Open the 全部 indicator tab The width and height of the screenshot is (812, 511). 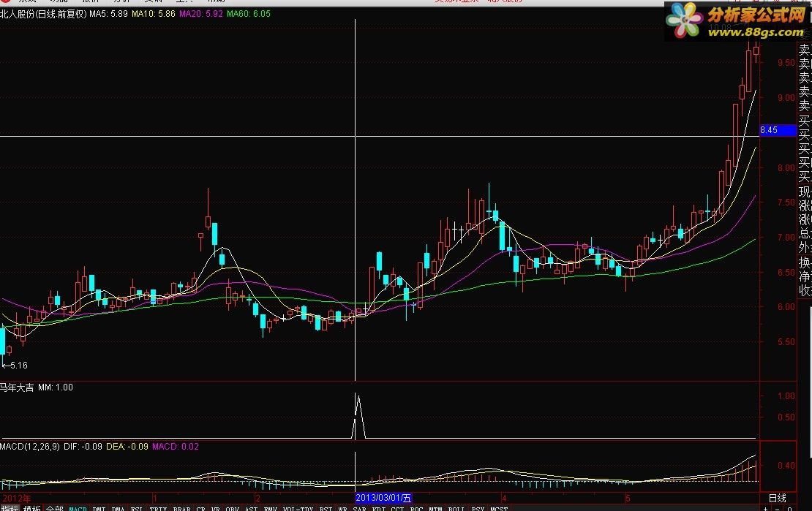tap(54, 508)
